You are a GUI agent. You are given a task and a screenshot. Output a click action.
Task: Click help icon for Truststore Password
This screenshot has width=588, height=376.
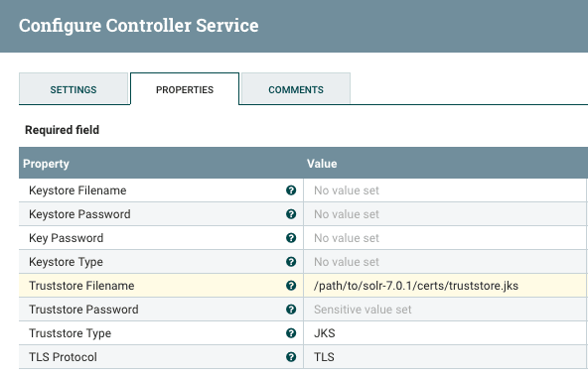[x=291, y=310]
